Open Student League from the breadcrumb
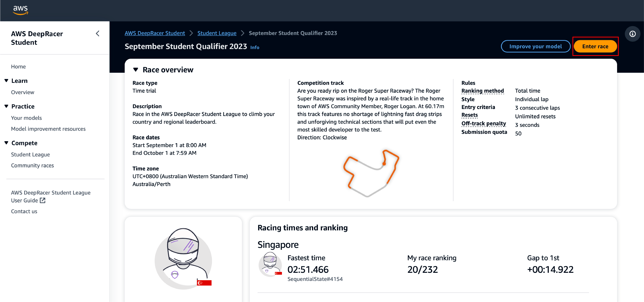 tap(217, 33)
